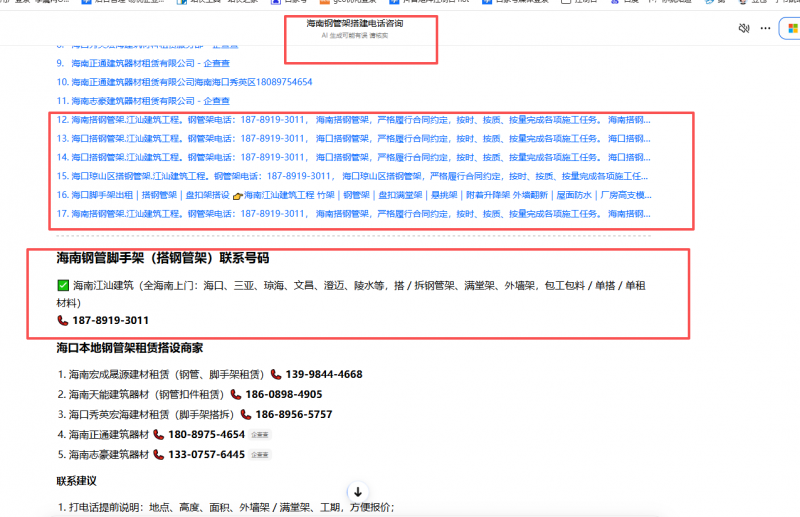This screenshot has width=800, height=517.
Task: Click the phone icon beside 187-8919-3011
Action: click(x=62, y=321)
